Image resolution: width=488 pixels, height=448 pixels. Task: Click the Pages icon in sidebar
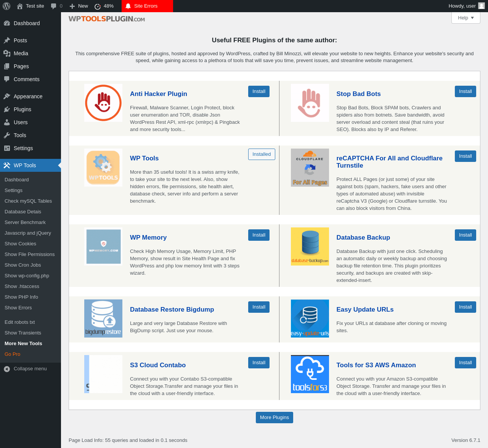[7, 66]
